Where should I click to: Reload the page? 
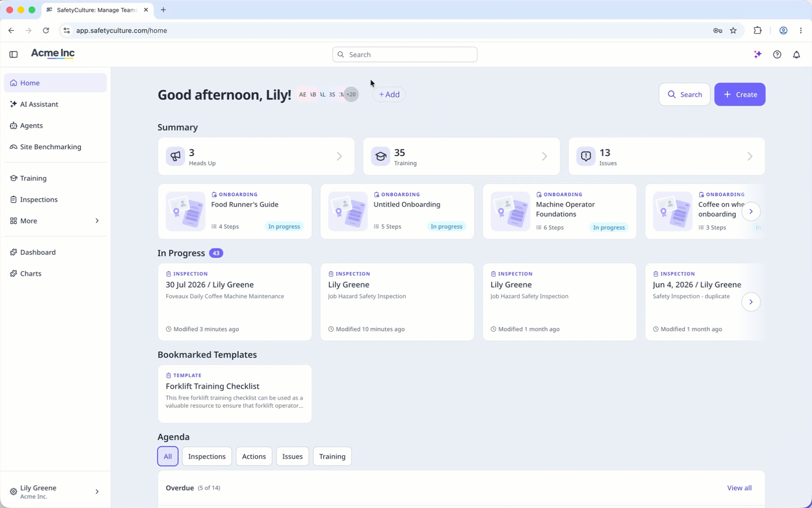coord(46,30)
